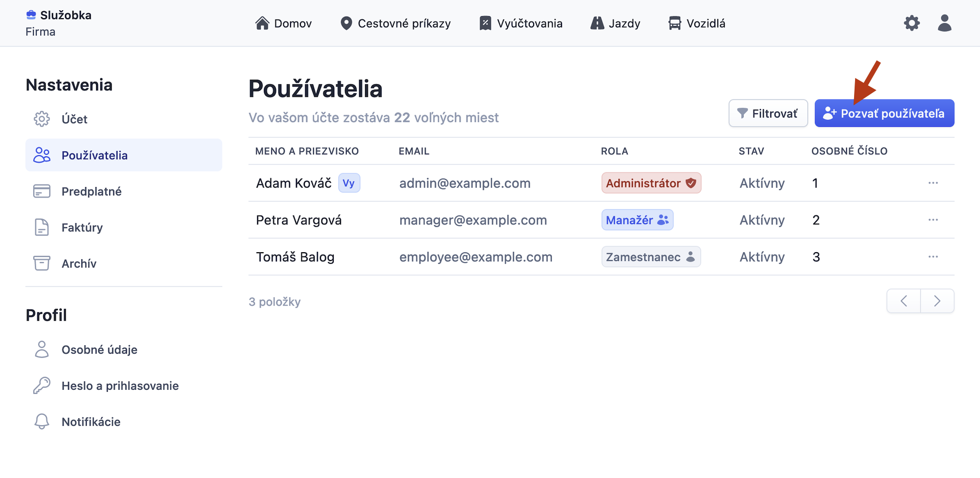This screenshot has height=478, width=980.
Task: Click the Archív box icon
Action: click(42, 263)
